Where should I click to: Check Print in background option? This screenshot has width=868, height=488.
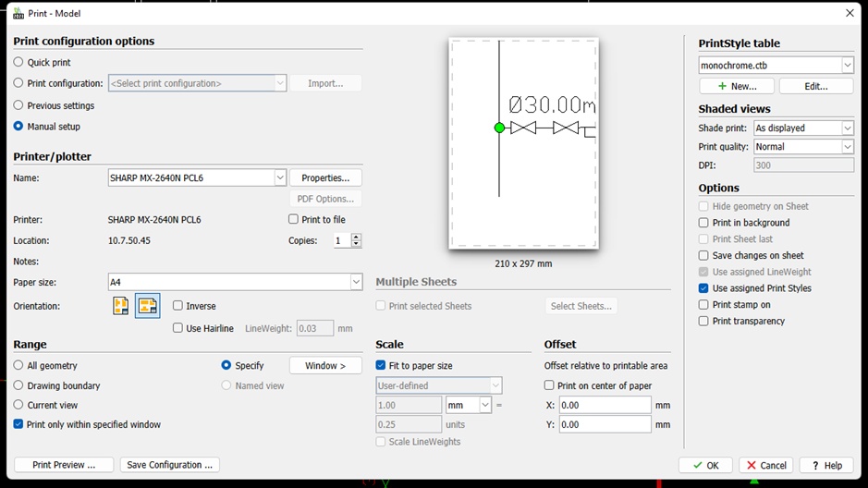click(x=703, y=223)
